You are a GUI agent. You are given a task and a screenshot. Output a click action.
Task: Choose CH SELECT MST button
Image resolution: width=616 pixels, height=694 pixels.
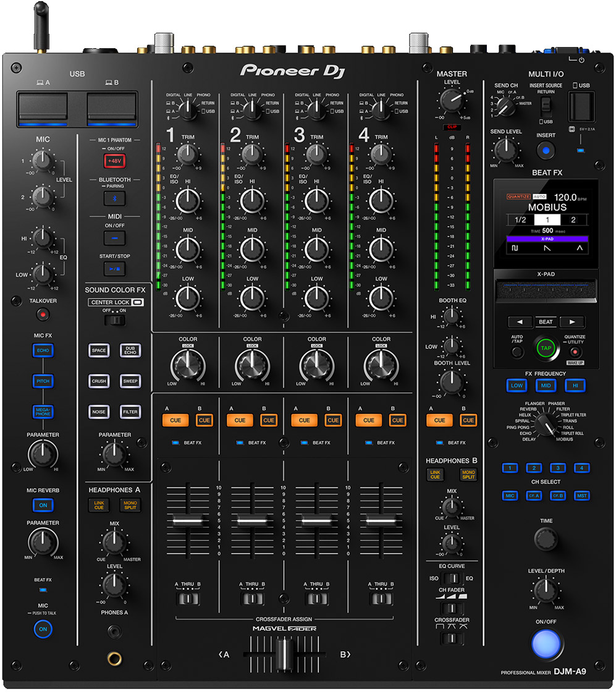581,496
